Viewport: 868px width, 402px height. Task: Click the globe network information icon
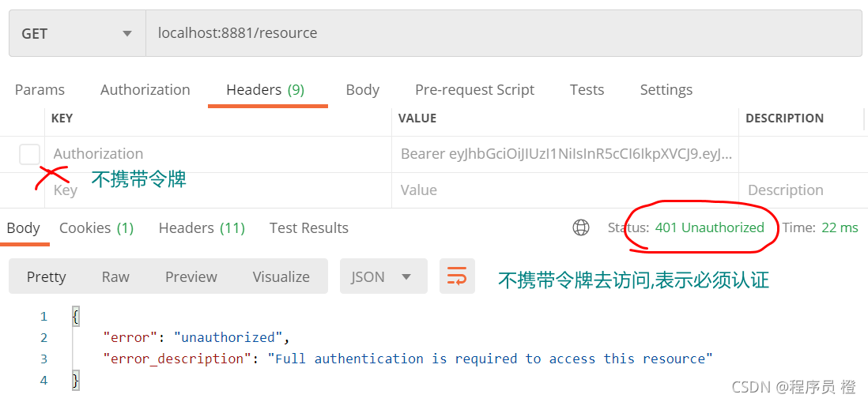coord(581,227)
